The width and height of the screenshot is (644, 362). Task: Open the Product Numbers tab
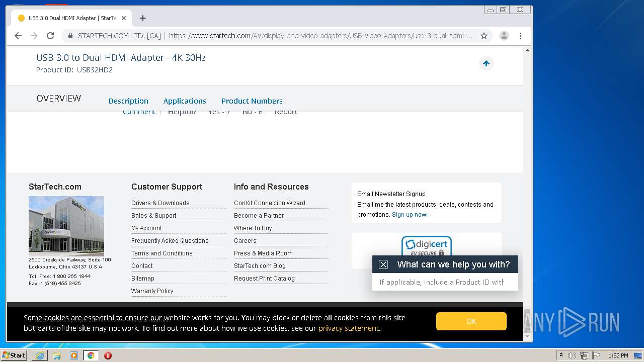click(x=252, y=101)
